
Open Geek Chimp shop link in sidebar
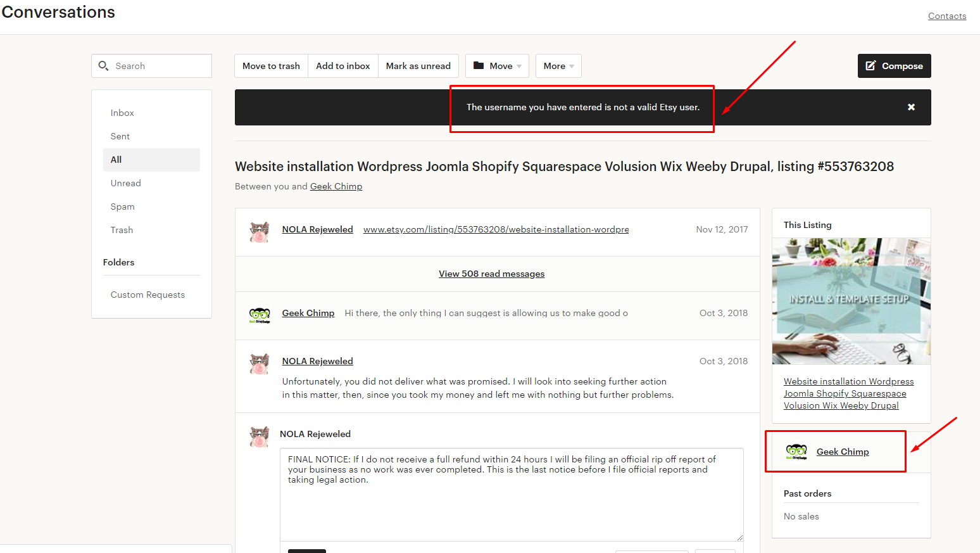pyautogui.click(x=843, y=452)
